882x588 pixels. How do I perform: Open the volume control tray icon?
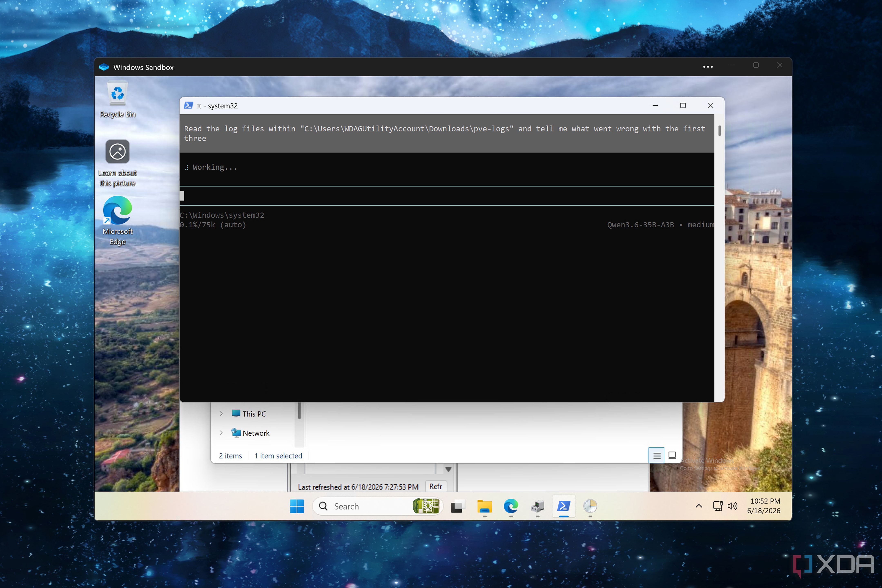click(x=732, y=506)
